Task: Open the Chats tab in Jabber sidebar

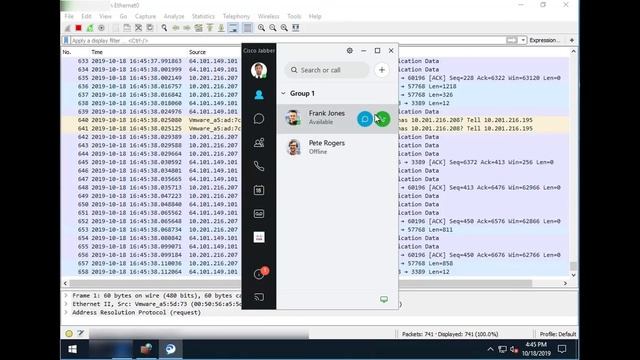Action: (259, 118)
